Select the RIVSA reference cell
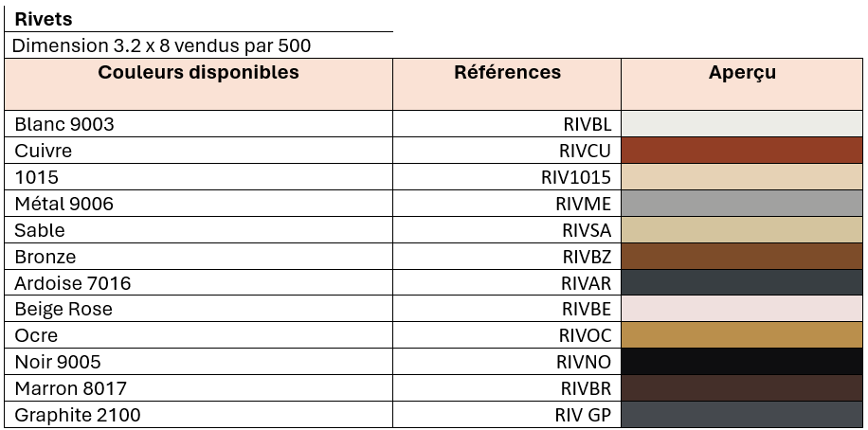Viewport: 868px width, 430px height. (x=587, y=230)
